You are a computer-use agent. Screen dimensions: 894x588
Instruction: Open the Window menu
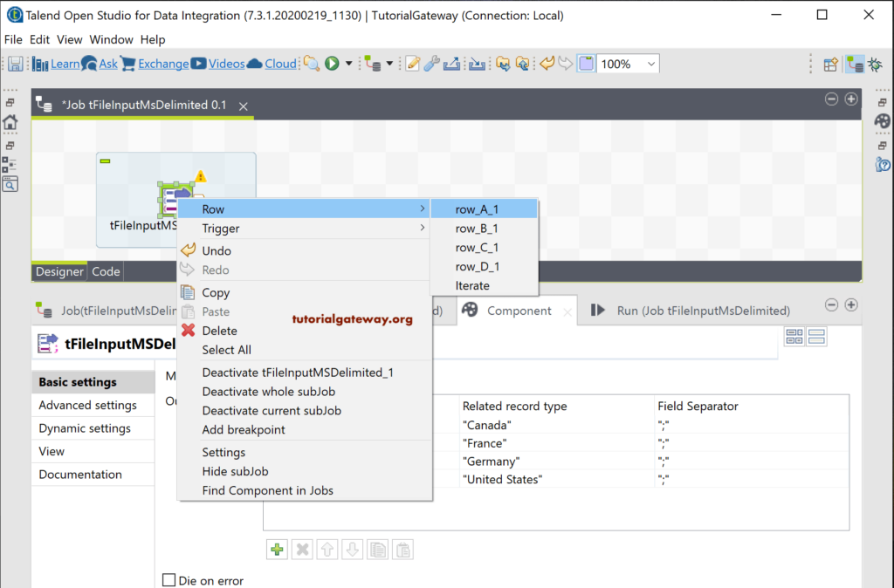111,39
